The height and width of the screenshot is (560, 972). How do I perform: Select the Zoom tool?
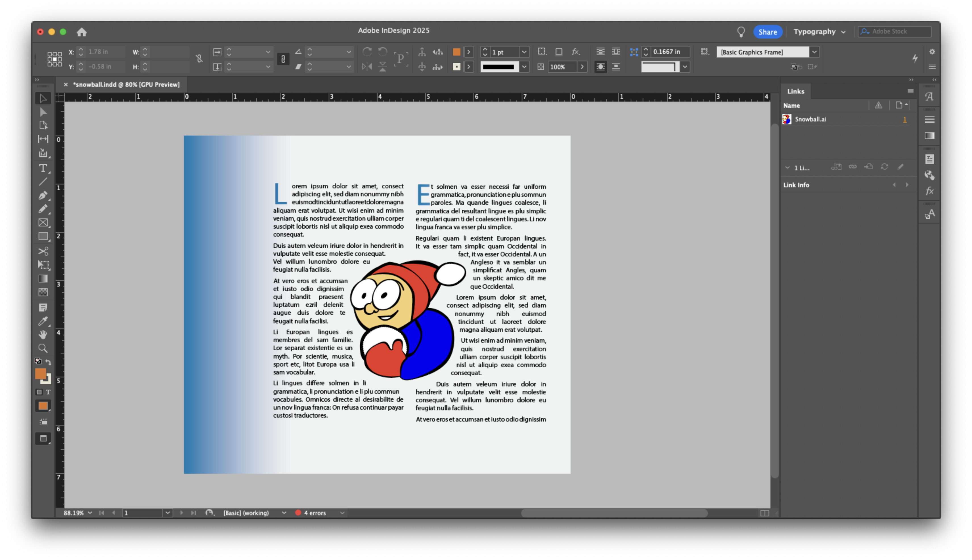click(x=43, y=348)
